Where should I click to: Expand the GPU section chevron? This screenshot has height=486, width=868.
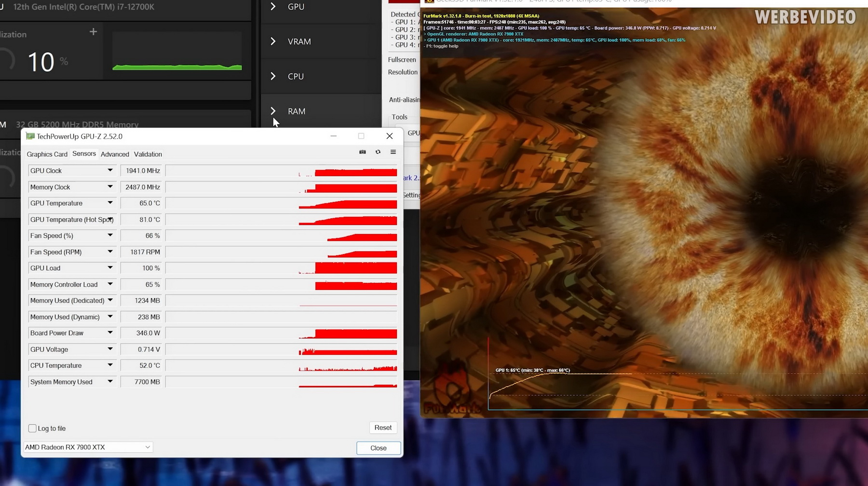(x=273, y=7)
